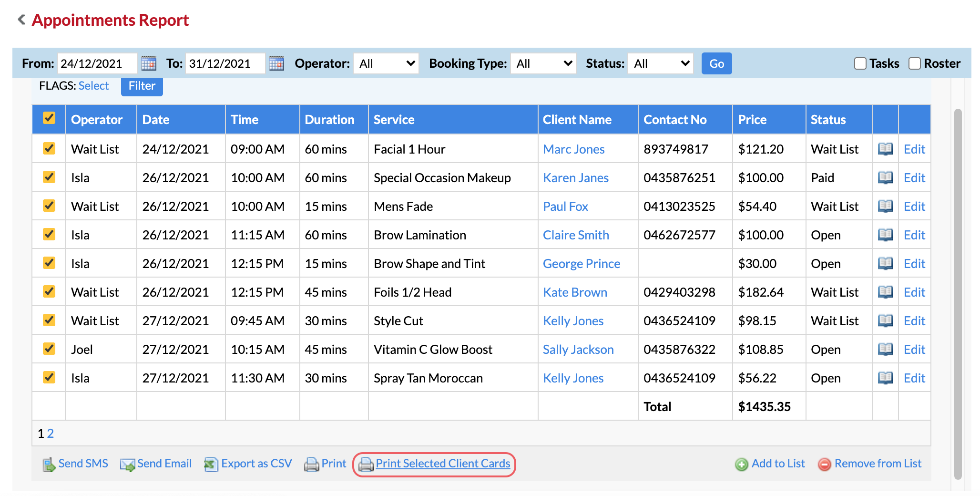
Task: Click the printer icon beside Print
Action: coord(311,464)
